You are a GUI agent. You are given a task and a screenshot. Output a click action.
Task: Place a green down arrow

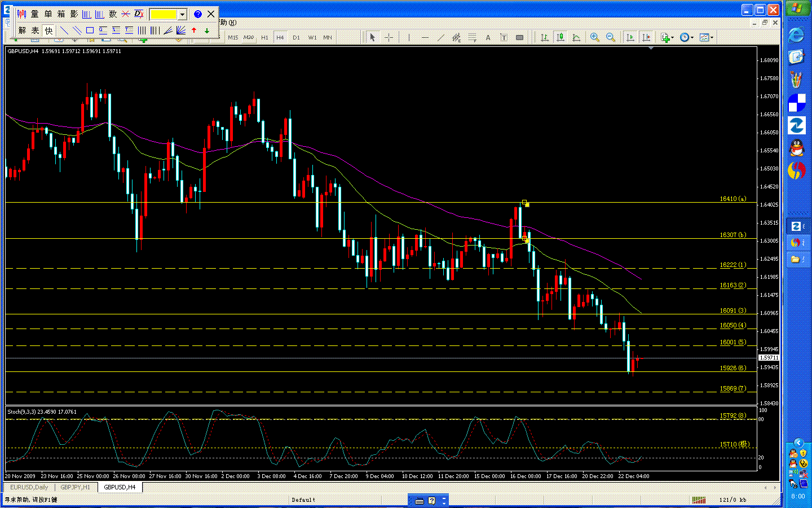click(207, 30)
